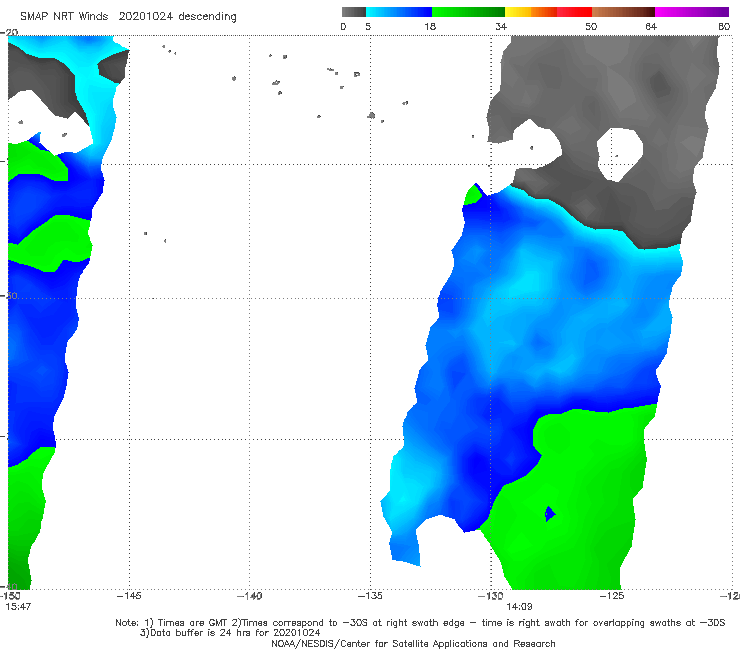Click the longitude label "-130"
The width and height of the screenshot is (740, 650).
(491, 596)
